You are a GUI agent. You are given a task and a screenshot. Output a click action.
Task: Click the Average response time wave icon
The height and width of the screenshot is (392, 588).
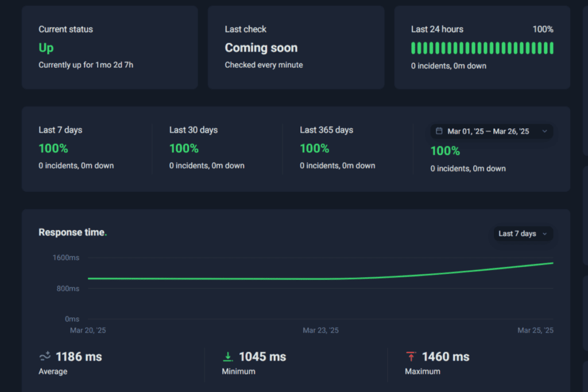pyautogui.click(x=45, y=357)
